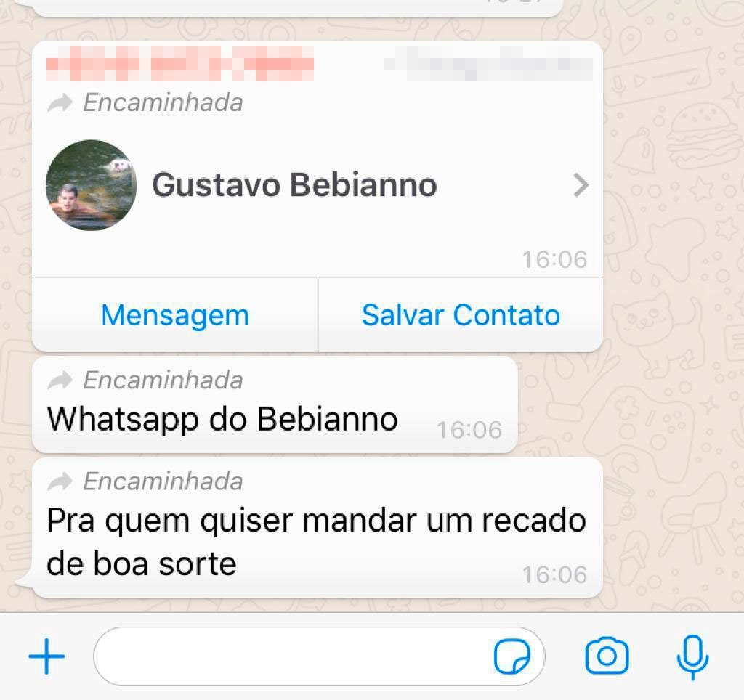Click the 16:06 timestamp on contact card
The image size is (744, 700).
(554, 259)
